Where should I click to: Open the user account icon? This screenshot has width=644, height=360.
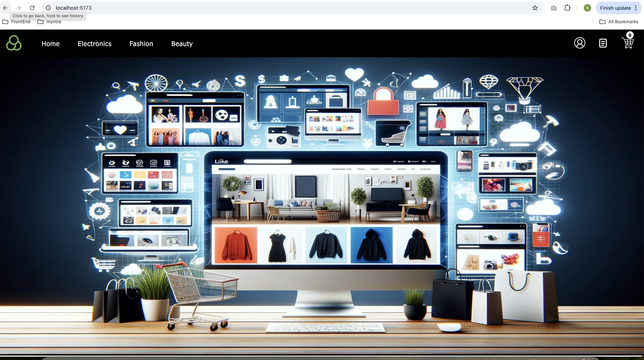coord(580,43)
